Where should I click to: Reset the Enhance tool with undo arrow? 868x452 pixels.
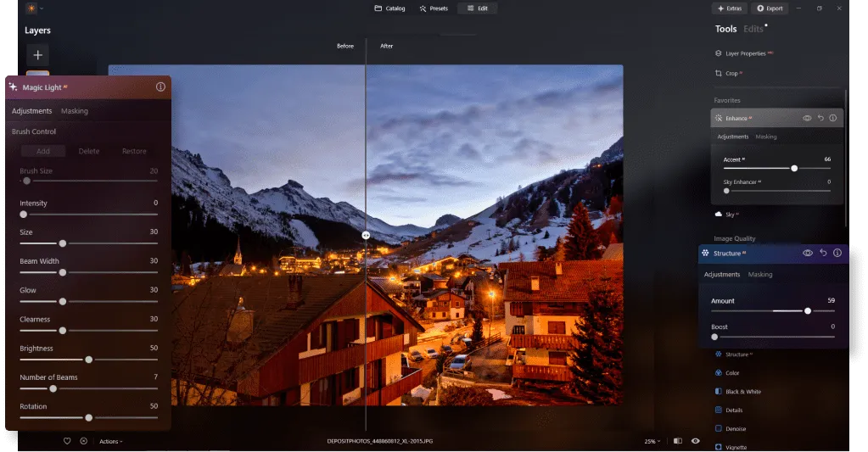tap(820, 118)
